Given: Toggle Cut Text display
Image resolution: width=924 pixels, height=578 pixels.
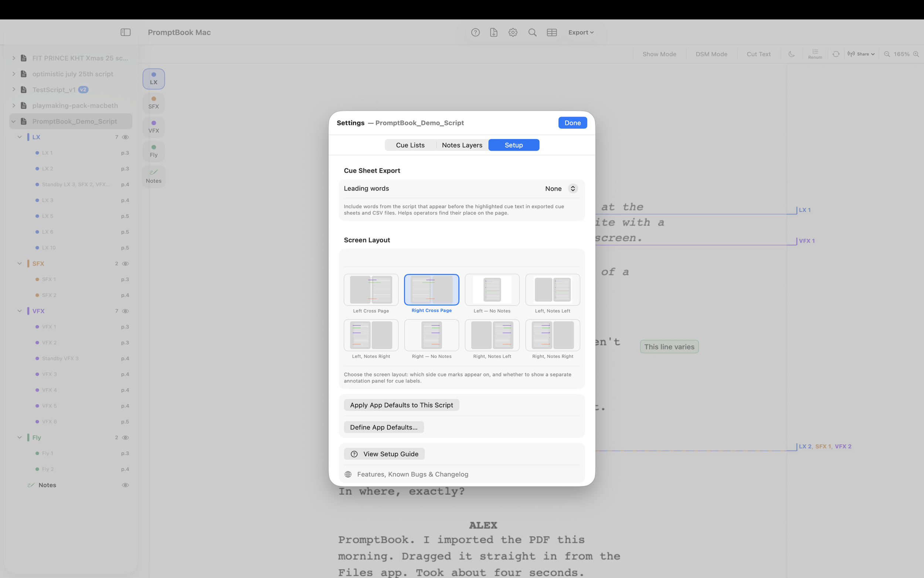Looking at the screenshot, I should [758, 54].
